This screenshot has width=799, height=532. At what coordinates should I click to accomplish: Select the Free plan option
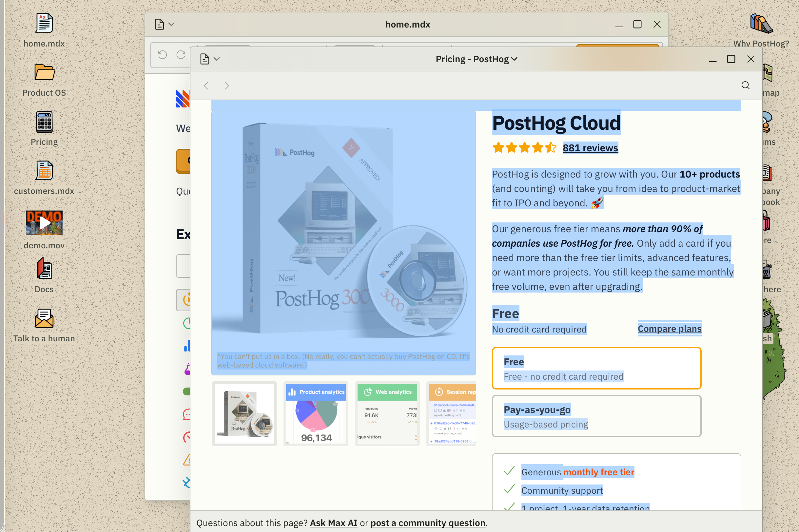[596, 368]
